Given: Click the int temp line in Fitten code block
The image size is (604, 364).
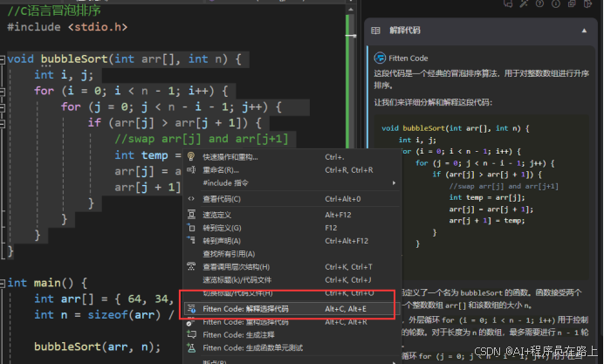Looking at the screenshot, I should point(487,197).
